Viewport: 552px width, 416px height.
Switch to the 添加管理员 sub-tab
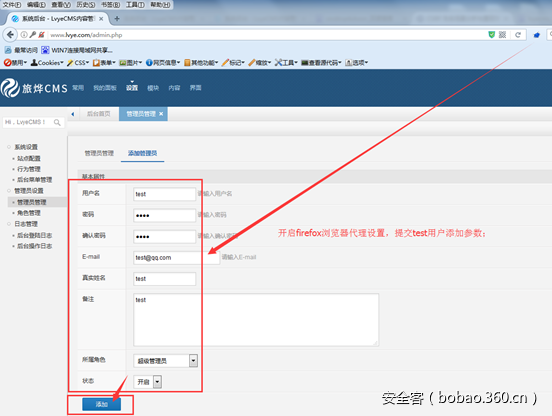pos(143,153)
